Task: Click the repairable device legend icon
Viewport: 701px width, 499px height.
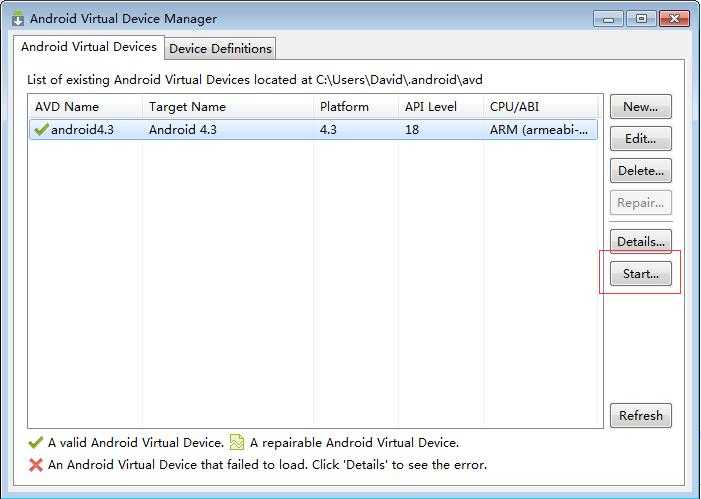Action: [x=237, y=443]
